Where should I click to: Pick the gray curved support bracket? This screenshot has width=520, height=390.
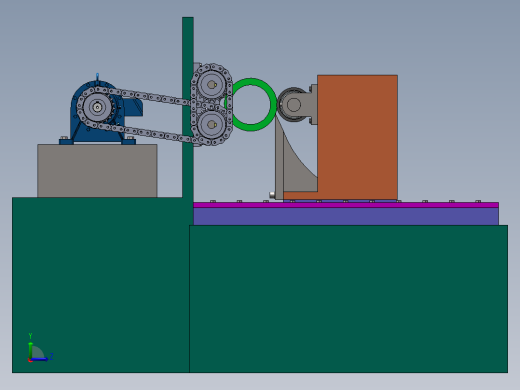click(295, 170)
